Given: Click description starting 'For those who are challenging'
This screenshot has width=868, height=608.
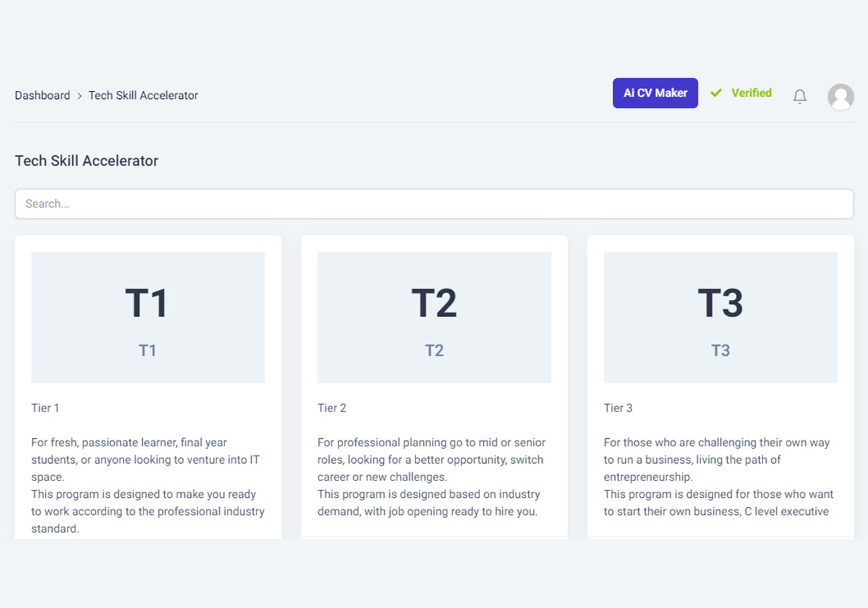Looking at the screenshot, I should [719, 477].
